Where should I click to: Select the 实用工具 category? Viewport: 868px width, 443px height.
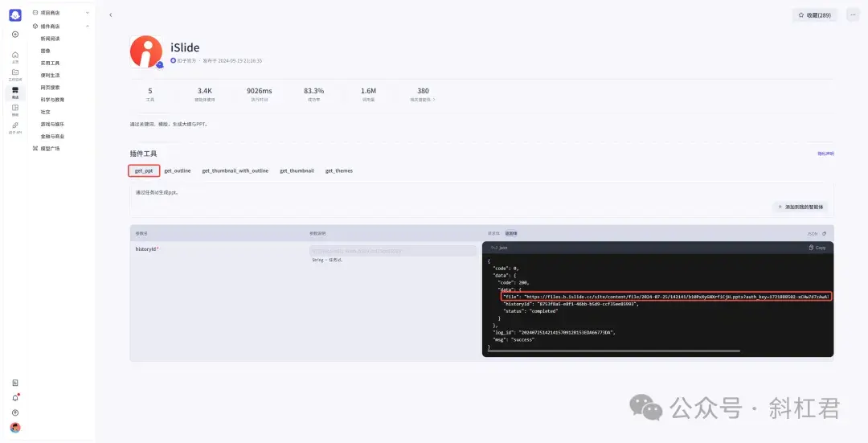50,64
